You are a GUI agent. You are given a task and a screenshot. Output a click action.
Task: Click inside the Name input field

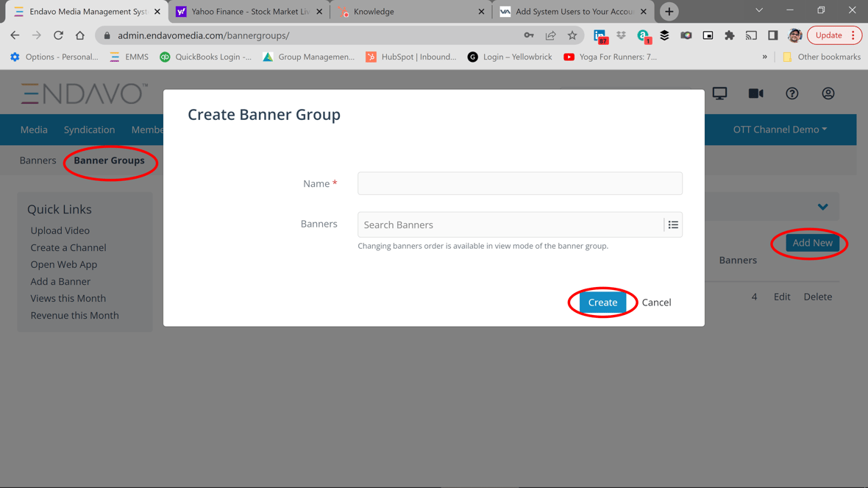pyautogui.click(x=519, y=183)
